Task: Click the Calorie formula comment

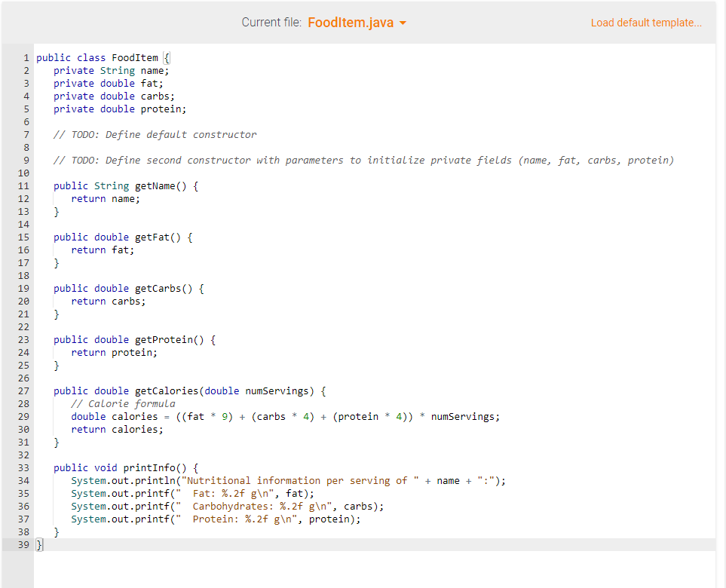Action: [x=123, y=404]
